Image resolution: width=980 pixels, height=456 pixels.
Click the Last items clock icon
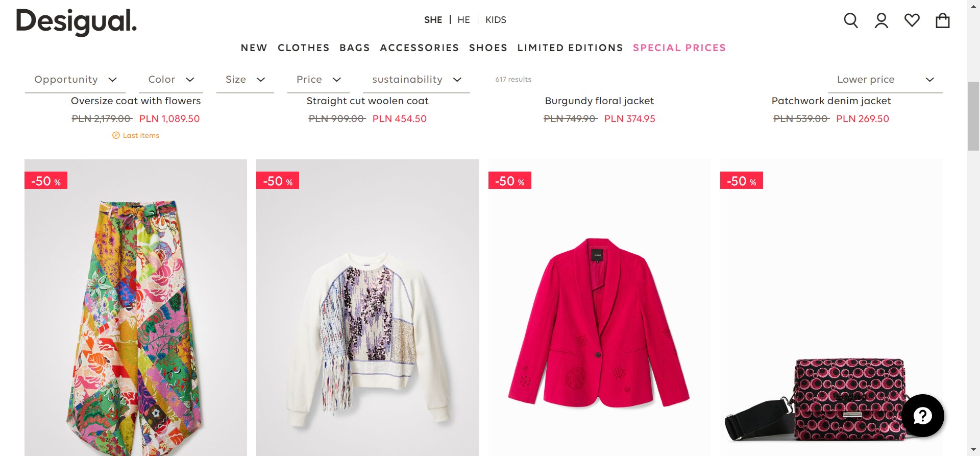116,135
